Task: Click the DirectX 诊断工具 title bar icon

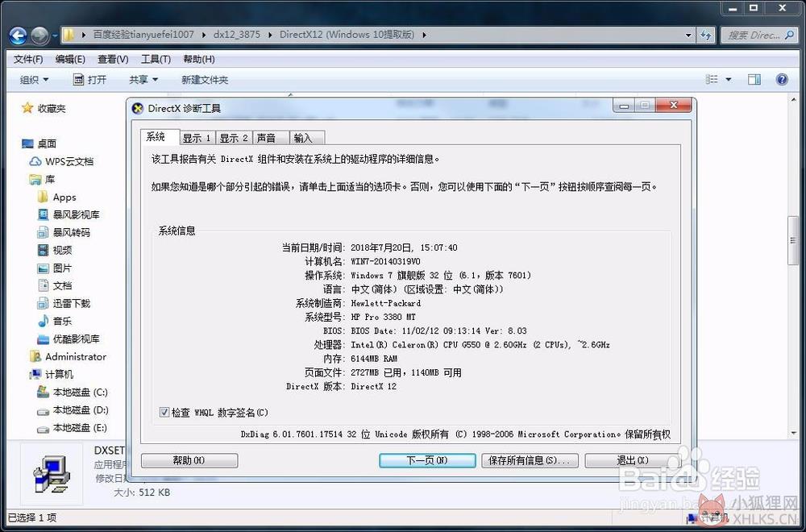Action: coord(138,109)
